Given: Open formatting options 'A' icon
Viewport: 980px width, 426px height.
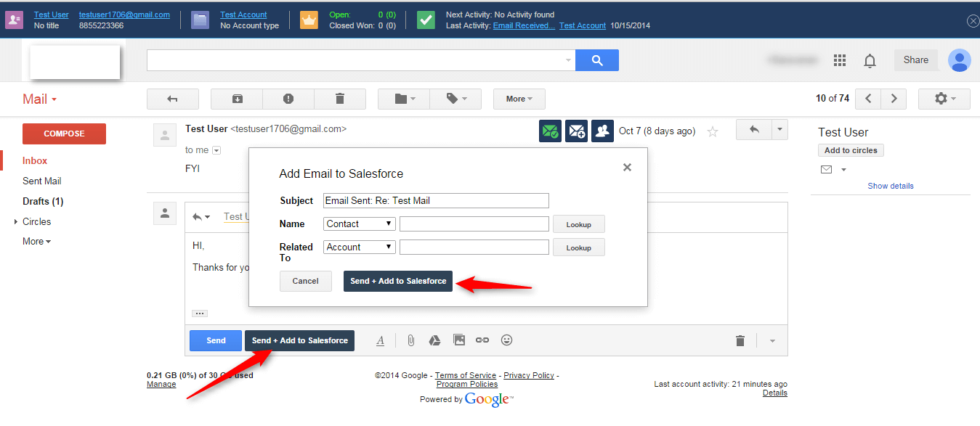Looking at the screenshot, I should click(x=380, y=340).
